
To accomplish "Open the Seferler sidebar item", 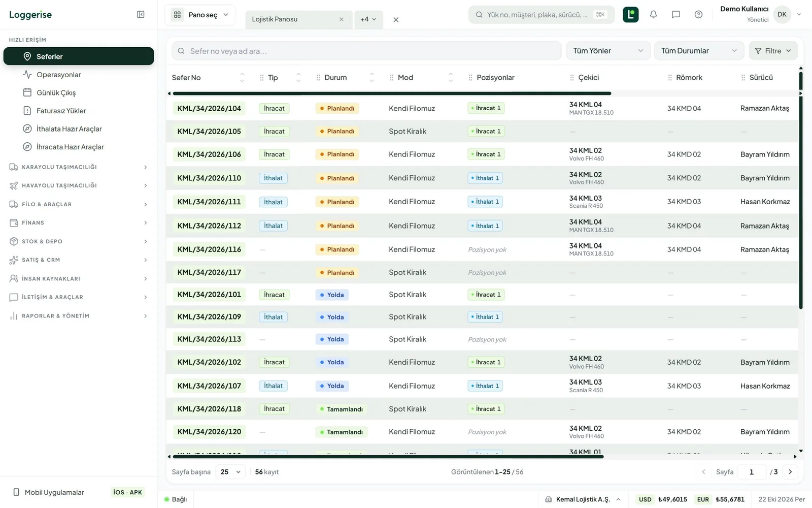I will pos(79,56).
